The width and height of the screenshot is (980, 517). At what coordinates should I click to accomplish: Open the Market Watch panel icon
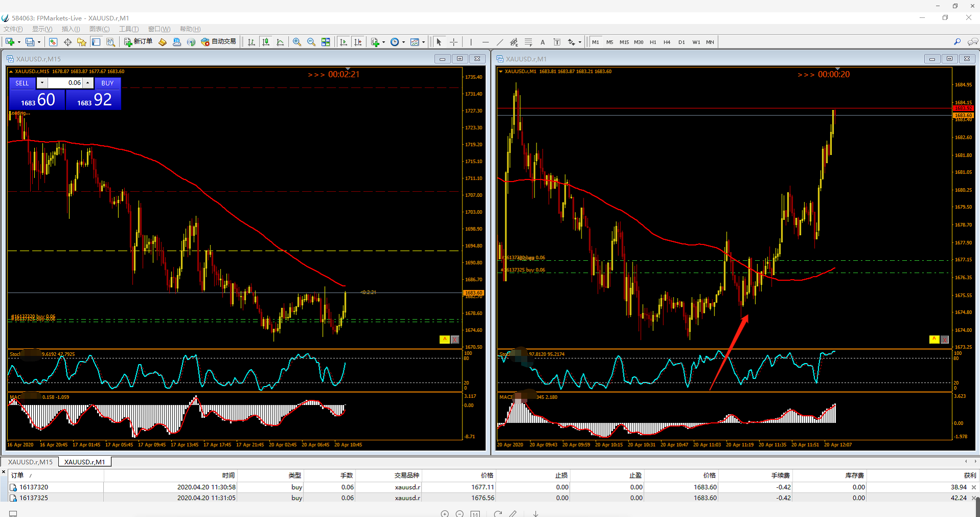pos(53,42)
